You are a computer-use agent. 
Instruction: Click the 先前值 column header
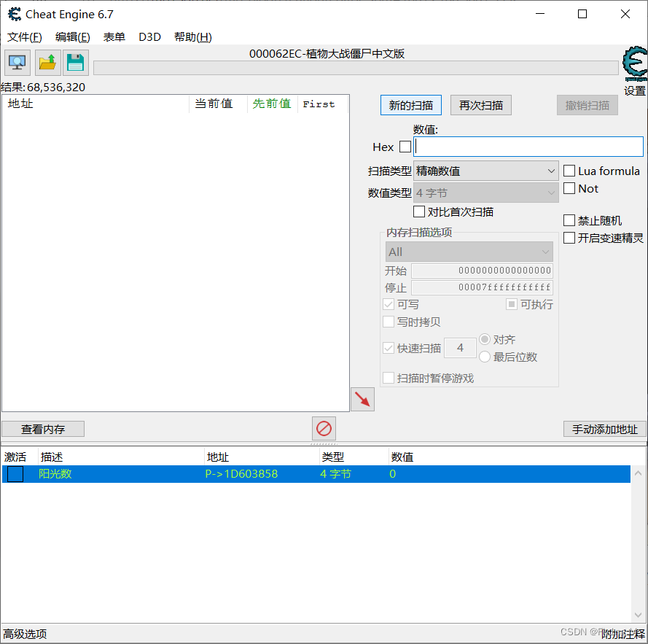(x=273, y=104)
